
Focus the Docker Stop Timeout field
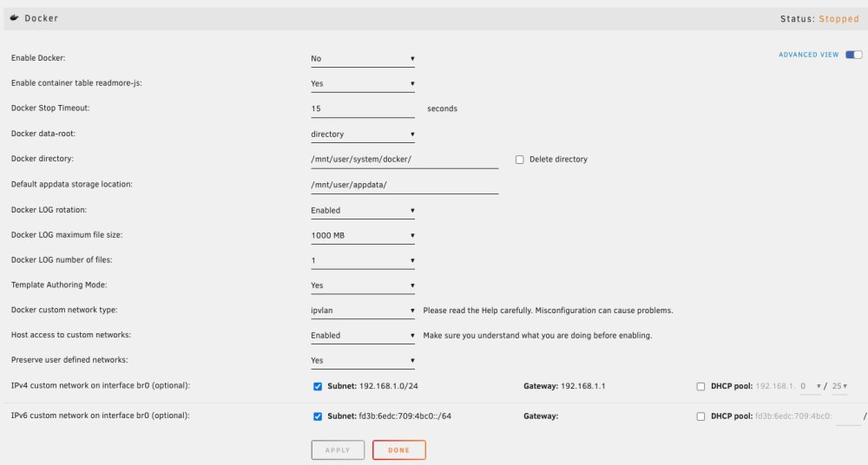click(363, 109)
